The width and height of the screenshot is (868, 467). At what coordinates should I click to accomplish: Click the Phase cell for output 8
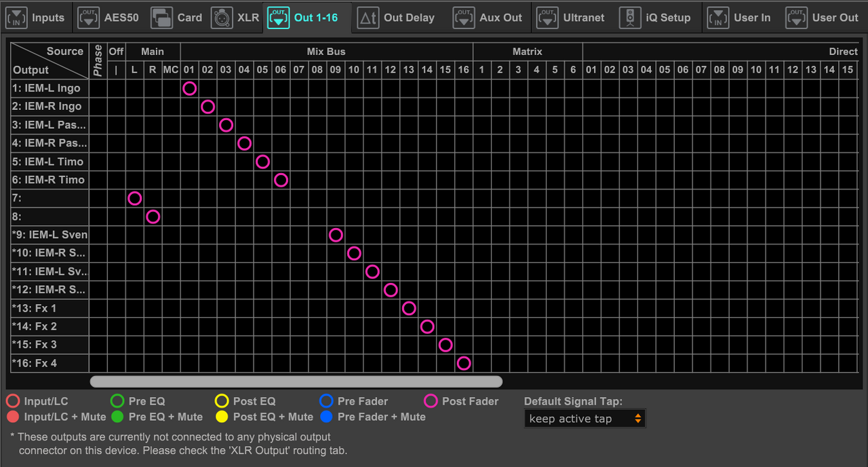tap(98, 217)
